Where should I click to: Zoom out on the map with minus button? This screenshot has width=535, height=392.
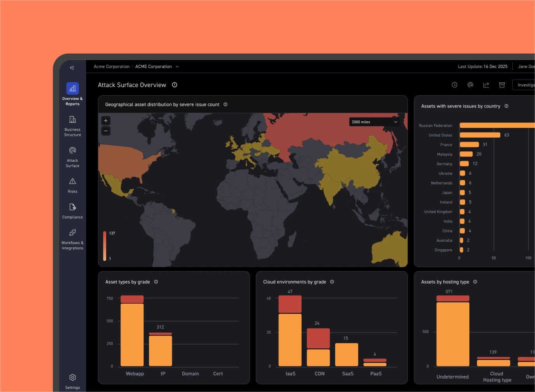tap(106, 131)
